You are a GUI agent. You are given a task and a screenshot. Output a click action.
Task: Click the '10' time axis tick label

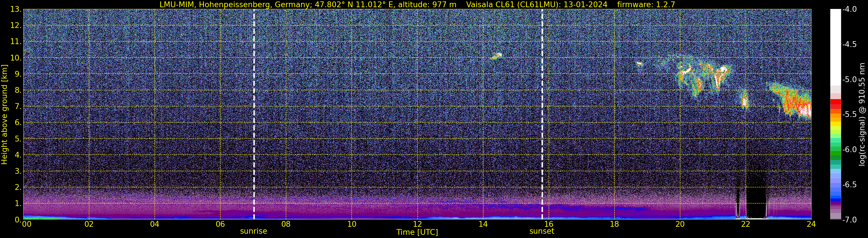point(352,224)
